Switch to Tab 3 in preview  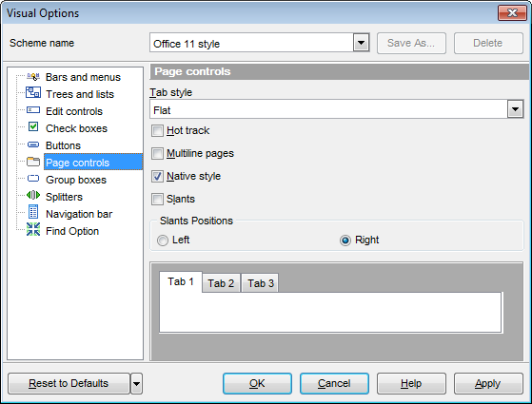coord(260,283)
